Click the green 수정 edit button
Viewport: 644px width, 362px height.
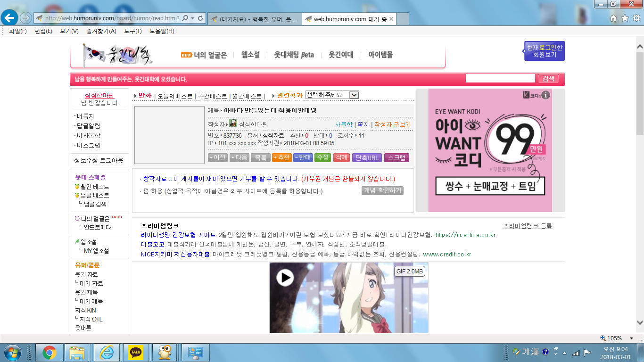coord(322,157)
